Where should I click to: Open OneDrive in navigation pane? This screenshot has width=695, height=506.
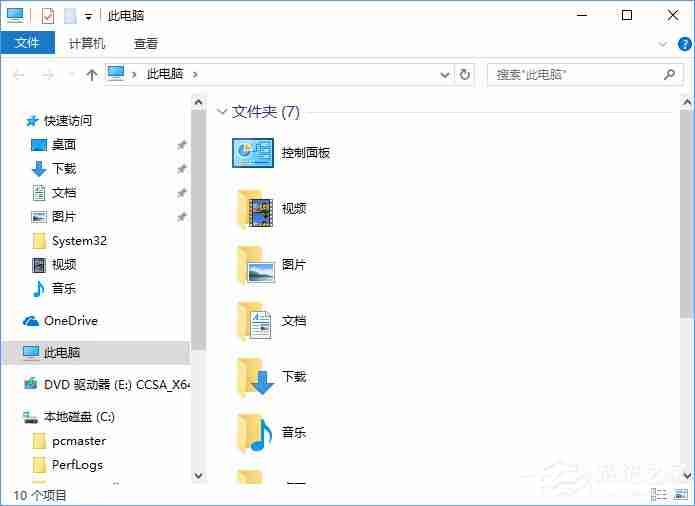tap(71, 320)
